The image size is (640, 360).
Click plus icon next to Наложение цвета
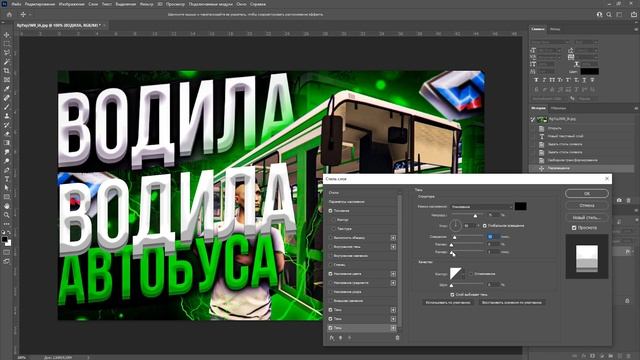(393, 274)
